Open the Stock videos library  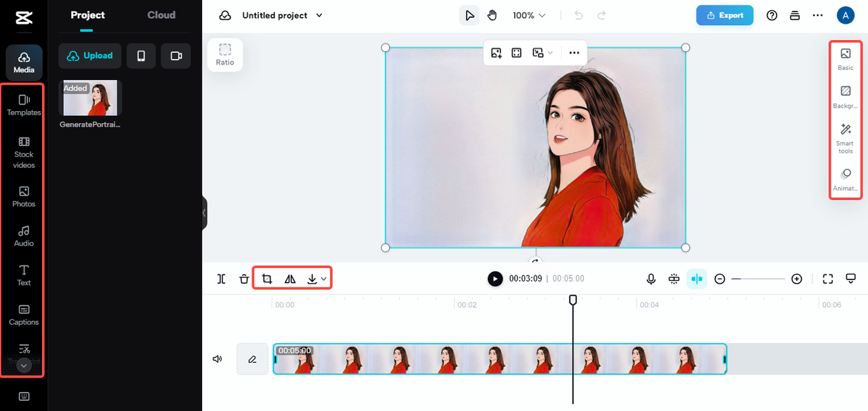24,151
